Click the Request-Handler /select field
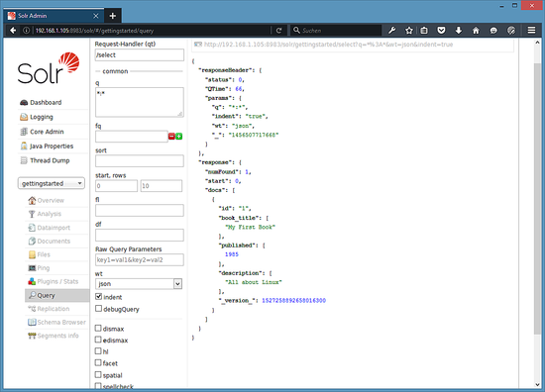Viewport: 545px width, 392px height. tap(140, 55)
